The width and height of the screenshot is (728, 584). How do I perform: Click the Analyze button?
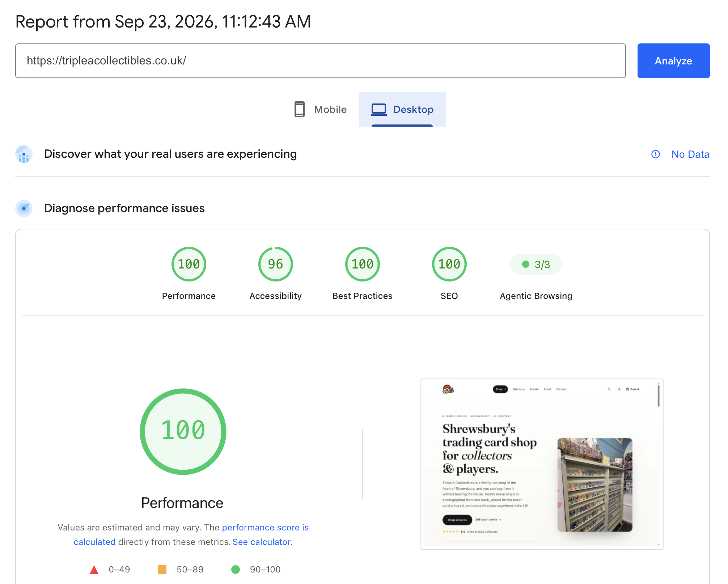click(x=673, y=61)
